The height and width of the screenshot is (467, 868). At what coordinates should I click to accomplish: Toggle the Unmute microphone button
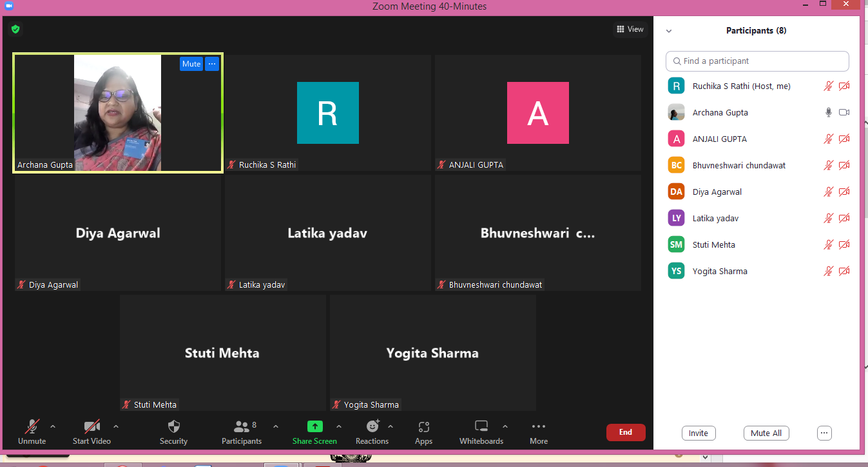pyautogui.click(x=32, y=427)
